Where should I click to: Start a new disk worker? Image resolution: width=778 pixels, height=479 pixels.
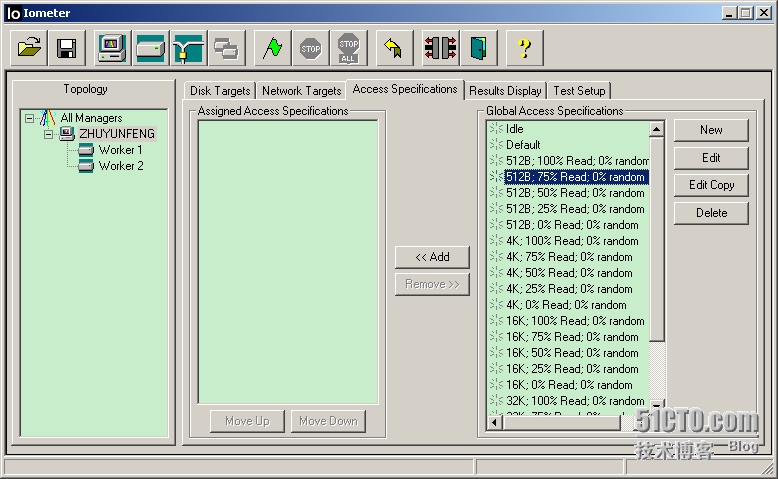[x=150, y=48]
